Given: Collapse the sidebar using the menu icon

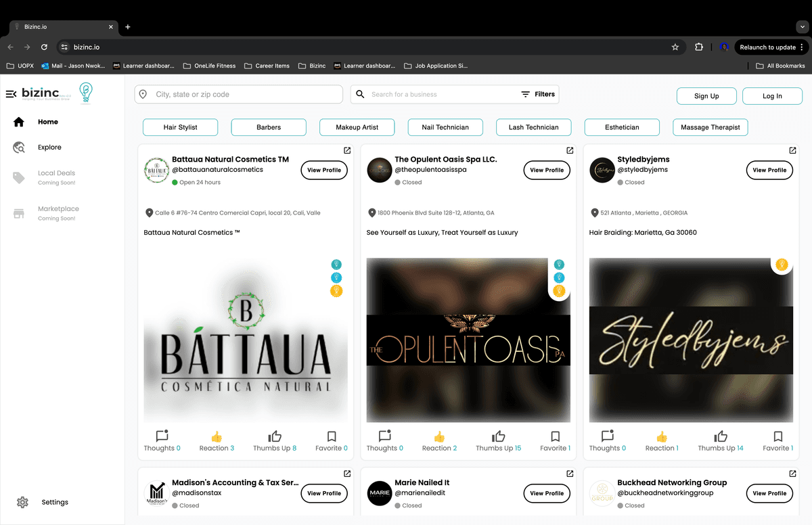Looking at the screenshot, I should 11,94.
